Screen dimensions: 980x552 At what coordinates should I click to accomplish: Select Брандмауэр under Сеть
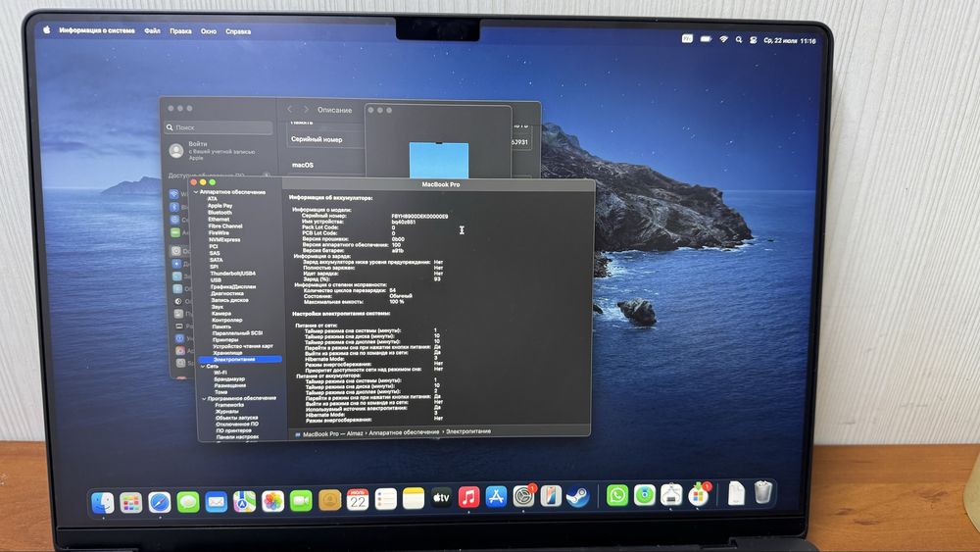[229, 378]
